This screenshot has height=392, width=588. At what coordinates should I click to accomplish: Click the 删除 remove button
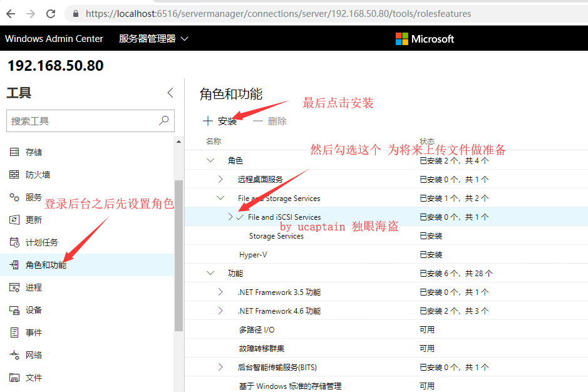coord(270,121)
